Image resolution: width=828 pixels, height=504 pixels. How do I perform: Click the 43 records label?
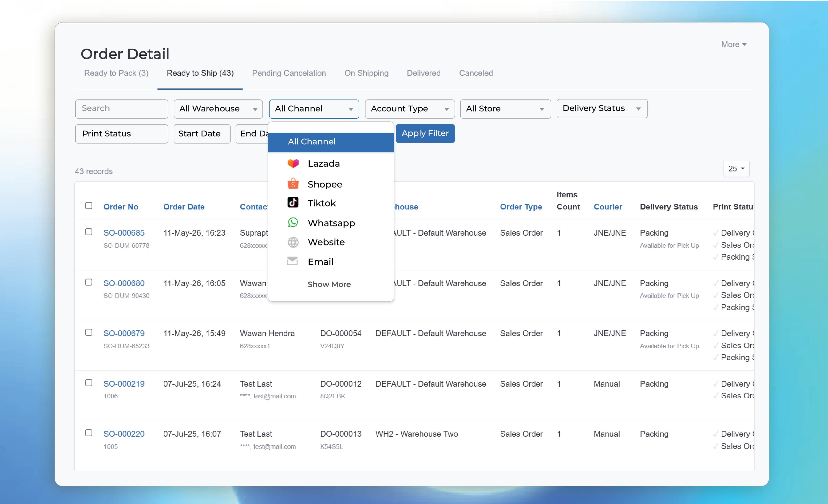[94, 171]
